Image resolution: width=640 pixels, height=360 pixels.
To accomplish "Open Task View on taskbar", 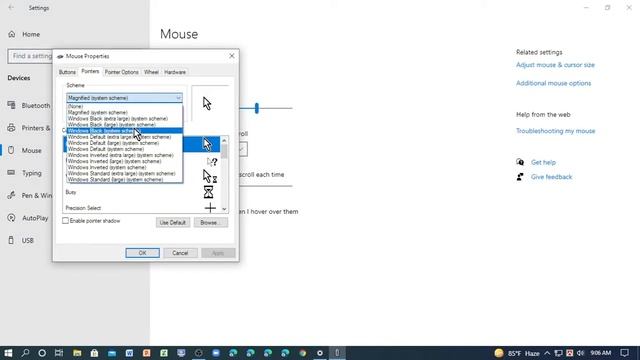I will click(x=59, y=353).
